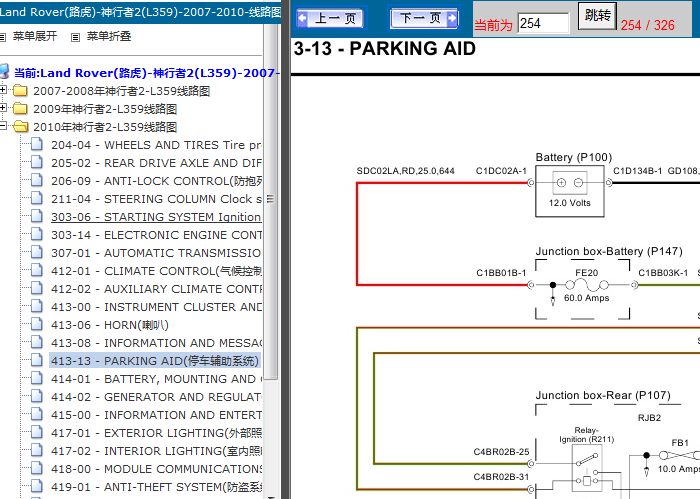
Task: Open 412-02 AUXILIARY CLIMATE CONTROL entry
Action: pos(156,289)
